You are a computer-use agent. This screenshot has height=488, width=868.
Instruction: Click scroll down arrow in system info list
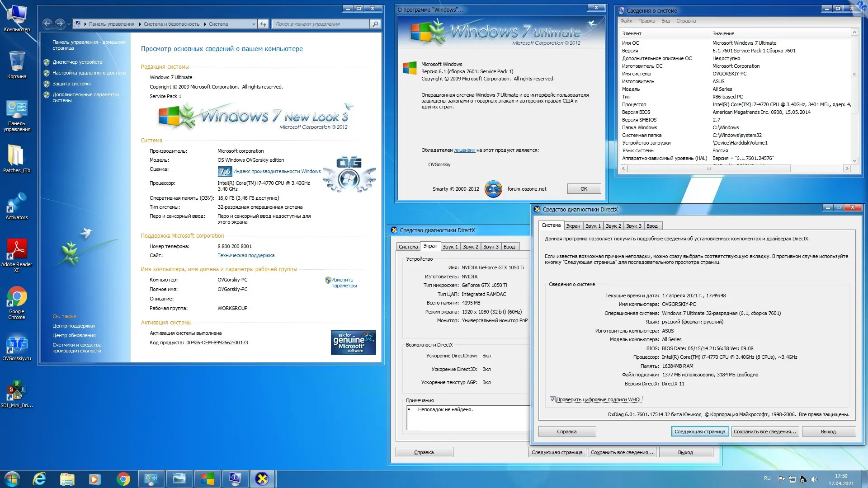click(854, 160)
